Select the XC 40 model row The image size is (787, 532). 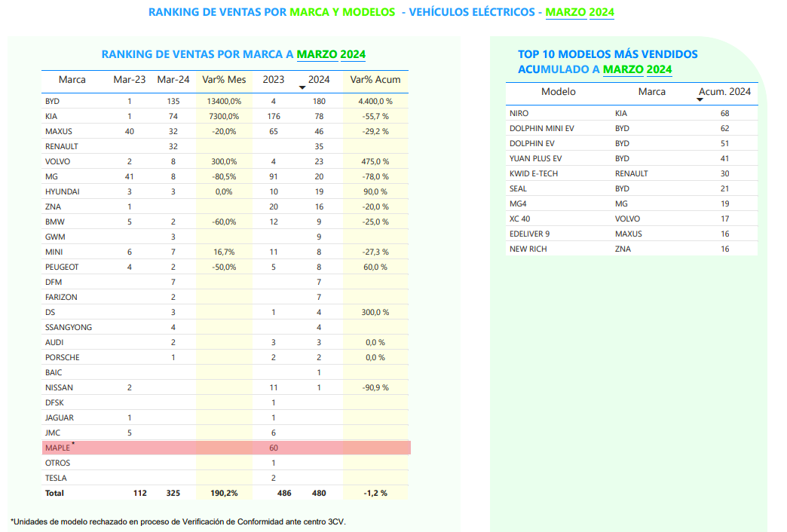point(632,219)
